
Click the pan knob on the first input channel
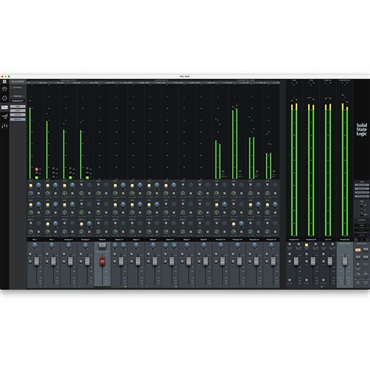[x=35, y=245]
